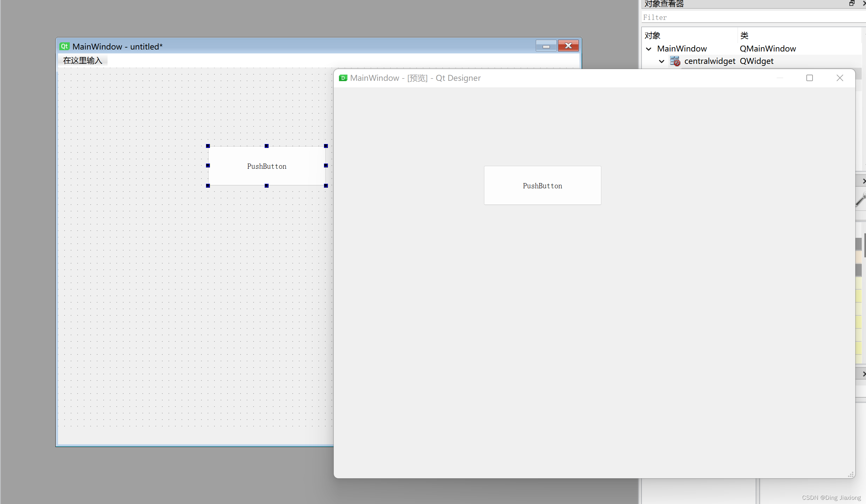Click the centralwidget broken-layout icon
This screenshot has height=504, width=866.
[675, 61]
